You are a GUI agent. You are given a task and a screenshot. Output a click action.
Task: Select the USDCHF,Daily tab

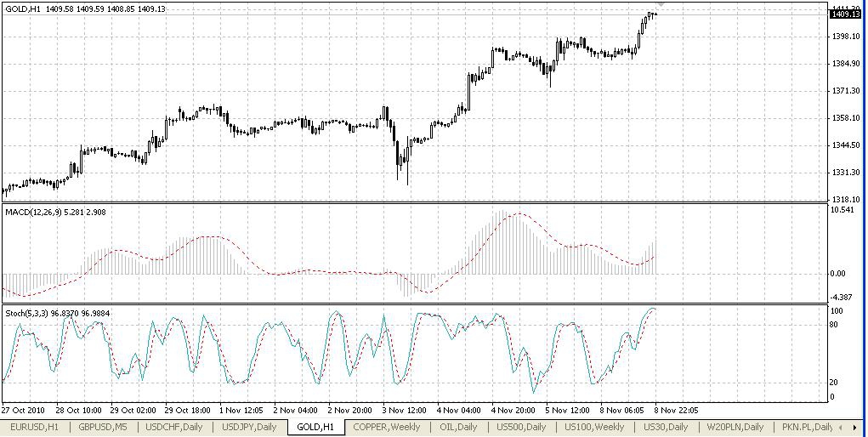click(x=173, y=427)
